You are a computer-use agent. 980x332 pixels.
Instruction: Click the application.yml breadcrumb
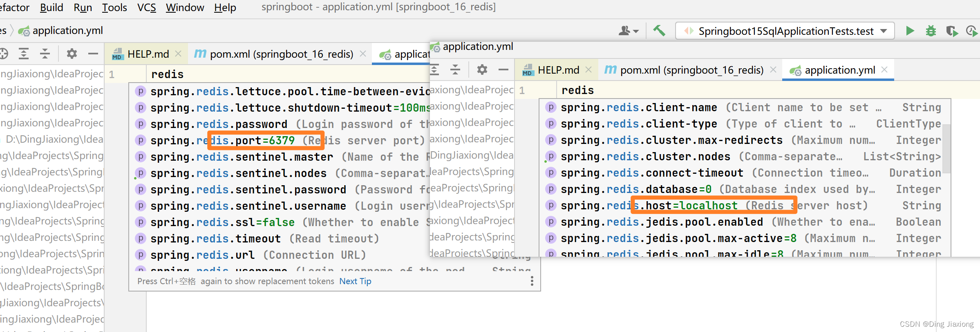60,31
